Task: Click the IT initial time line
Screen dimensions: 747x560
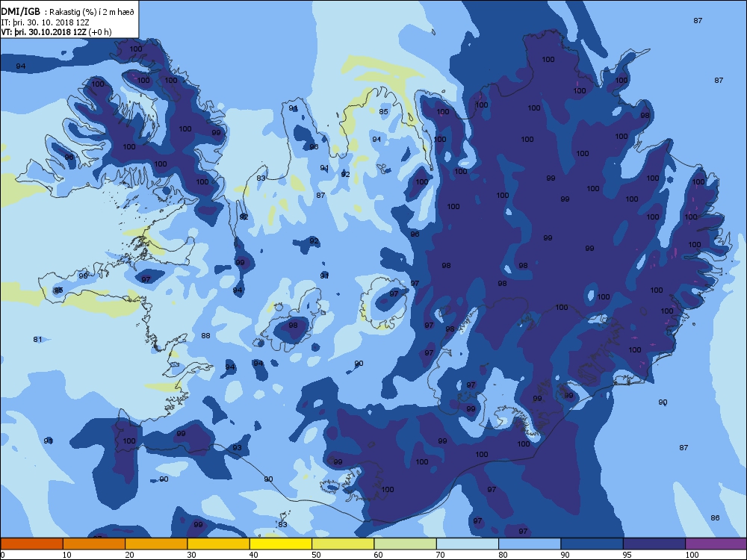Action: pos(45,22)
